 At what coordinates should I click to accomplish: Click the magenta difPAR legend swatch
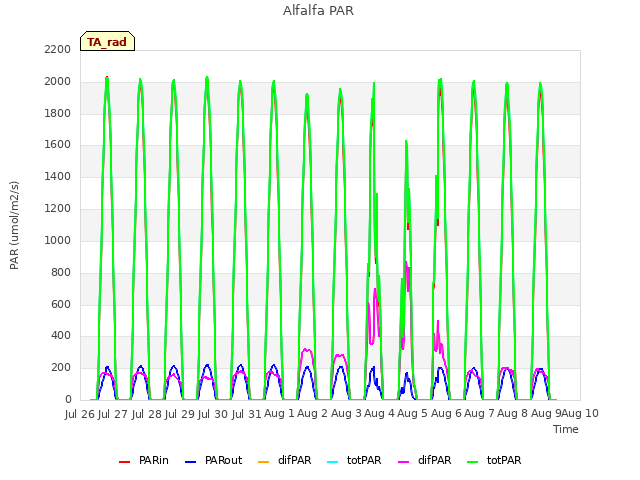403,462
